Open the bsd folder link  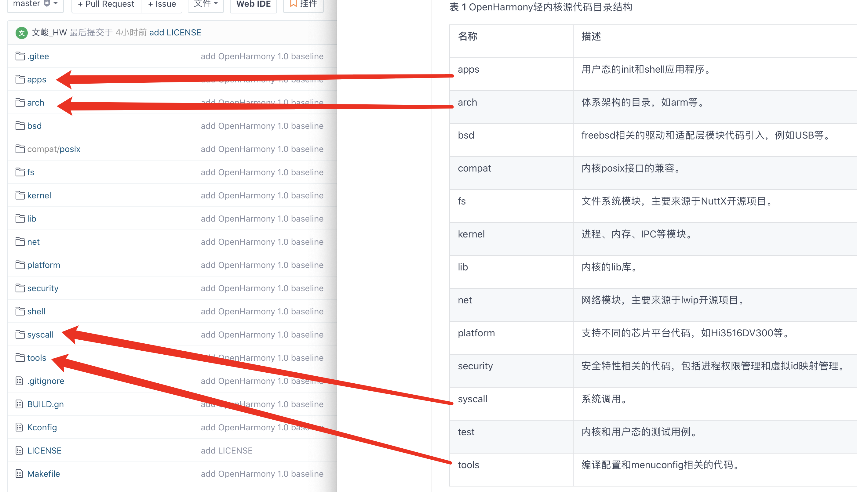coord(35,126)
